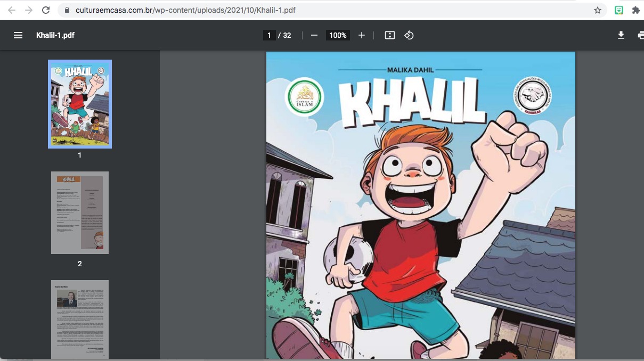The image size is (644, 361).
Task: Open the page 2 thumbnail
Action: coord(80,212)
